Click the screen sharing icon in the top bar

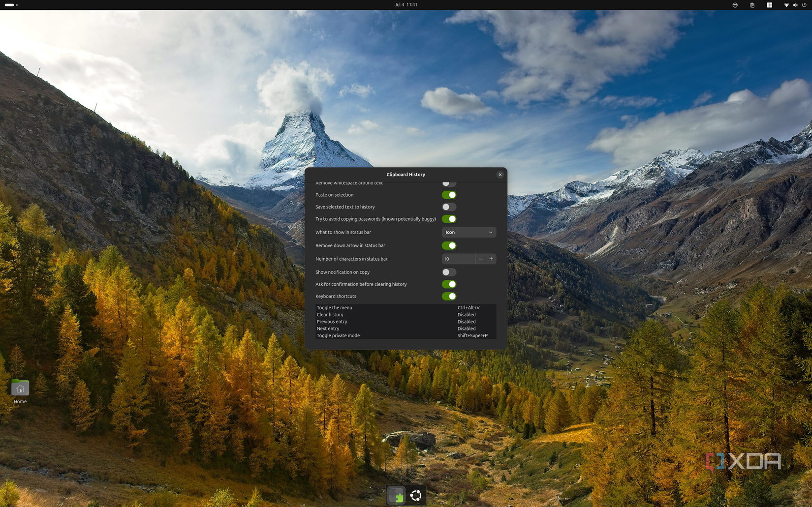[735, 5]
